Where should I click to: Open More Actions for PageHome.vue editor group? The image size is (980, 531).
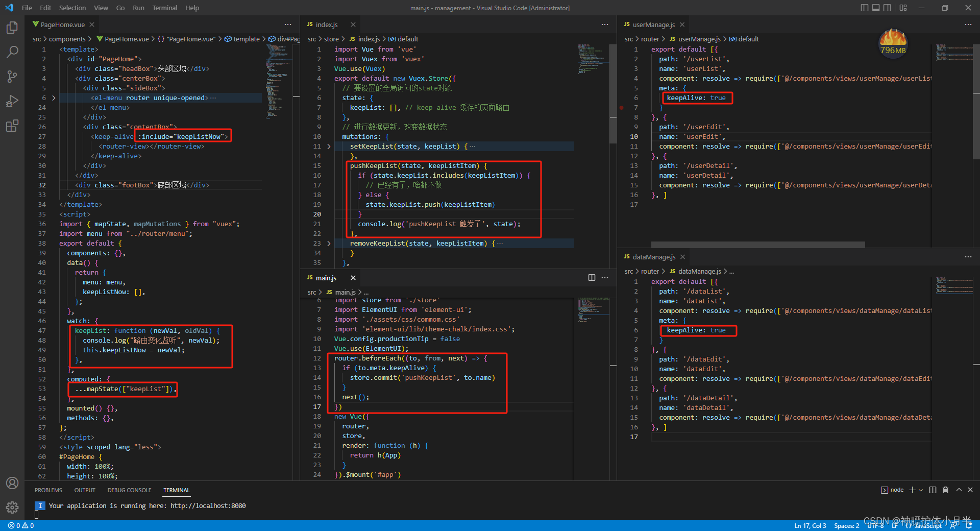288,25
